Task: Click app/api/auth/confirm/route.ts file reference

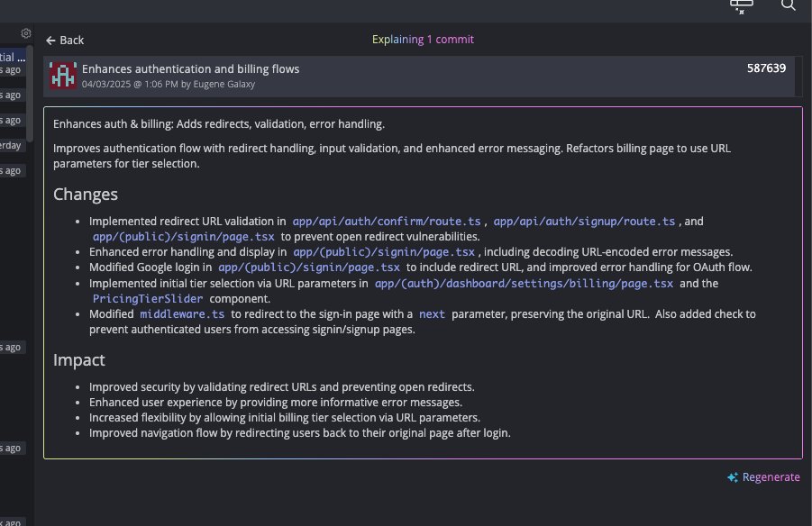Action: pos(387,222)
